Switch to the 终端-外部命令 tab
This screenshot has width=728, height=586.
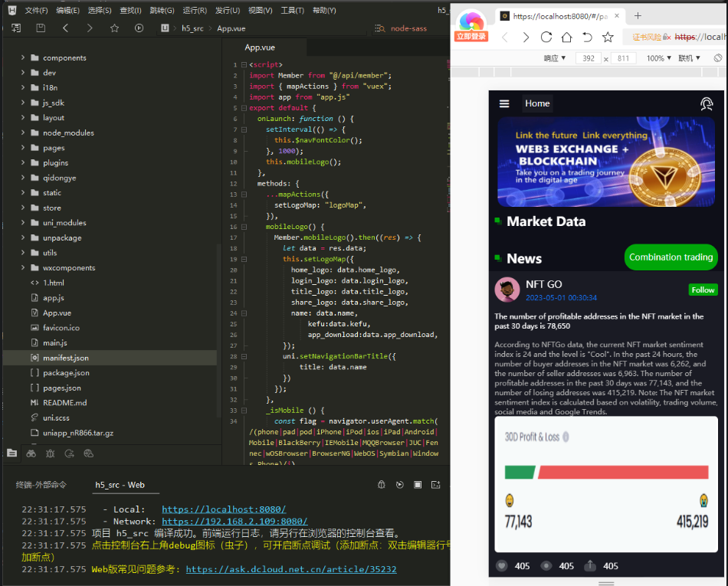coord(41,485)
